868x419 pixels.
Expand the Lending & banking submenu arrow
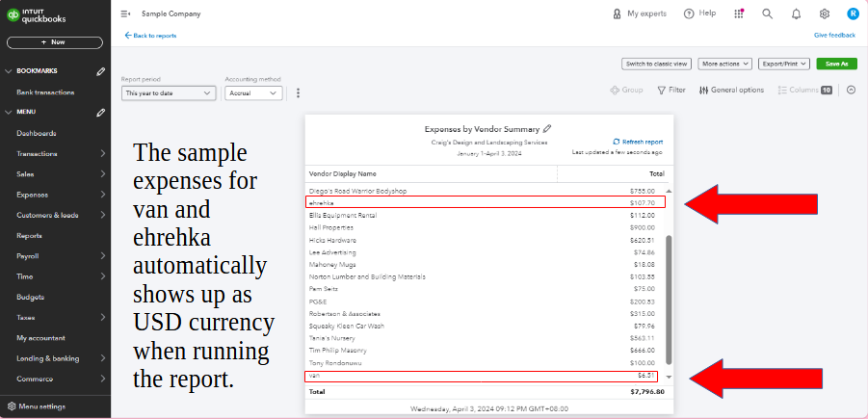[103, 358]
